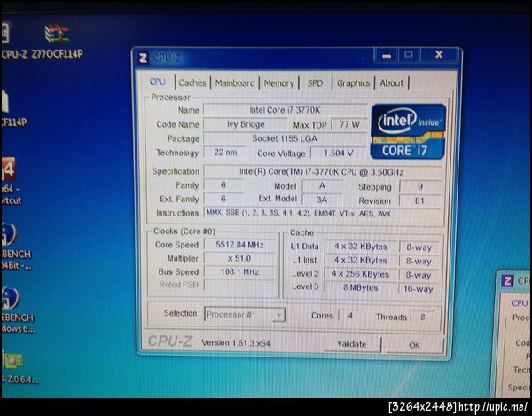
Task: Click the Version 1.61.3.x64 text
Action: click(236, 343)
